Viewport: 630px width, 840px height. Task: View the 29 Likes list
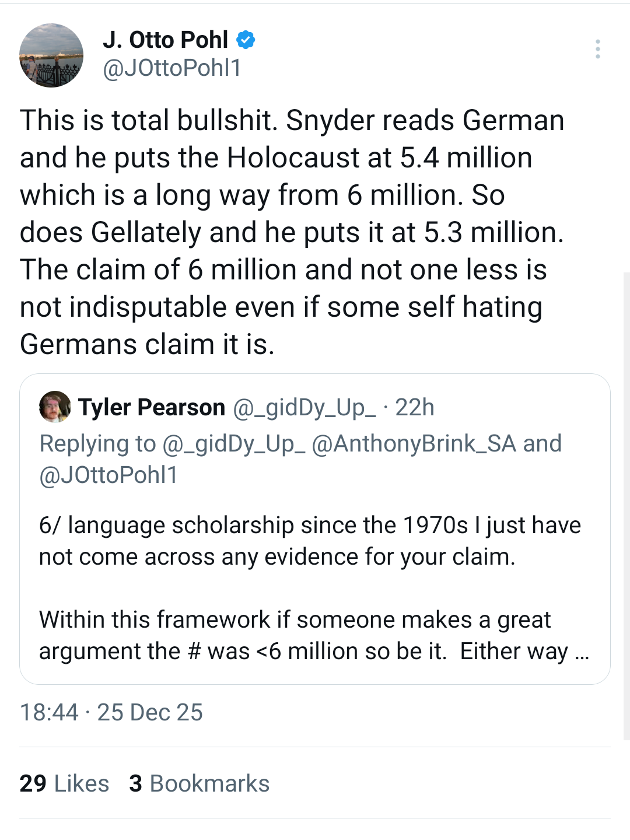click(64, 783)
